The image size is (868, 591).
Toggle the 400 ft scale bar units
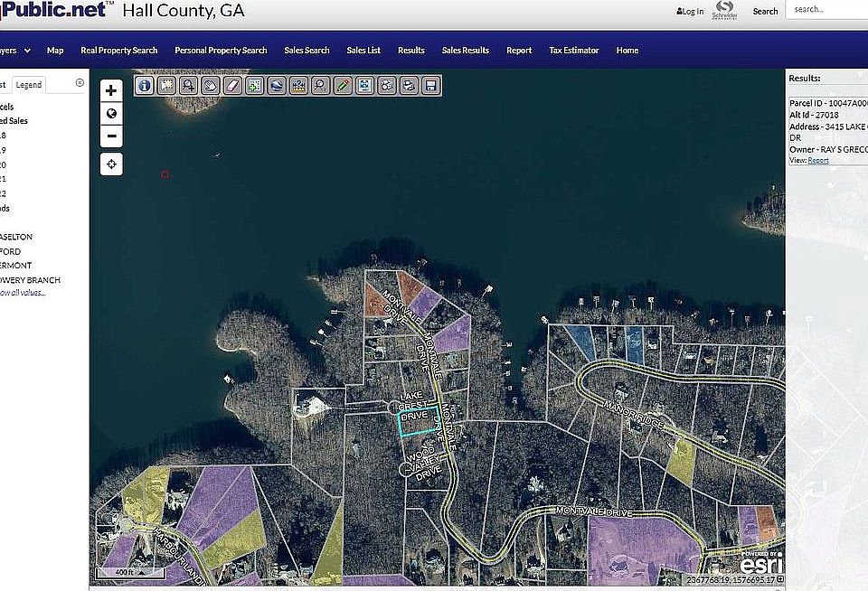tap(130, 573)
